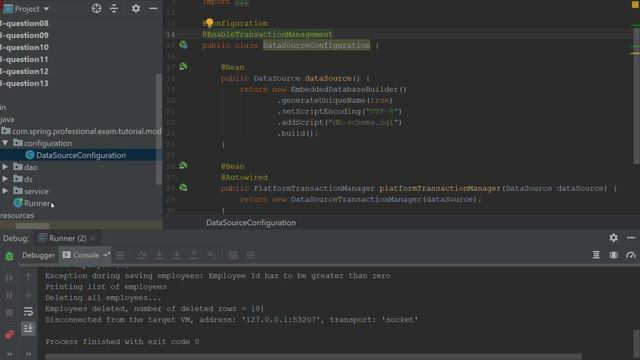Click the Step Out debug icon
The image size is (640, 360).
tap(194, 255)
